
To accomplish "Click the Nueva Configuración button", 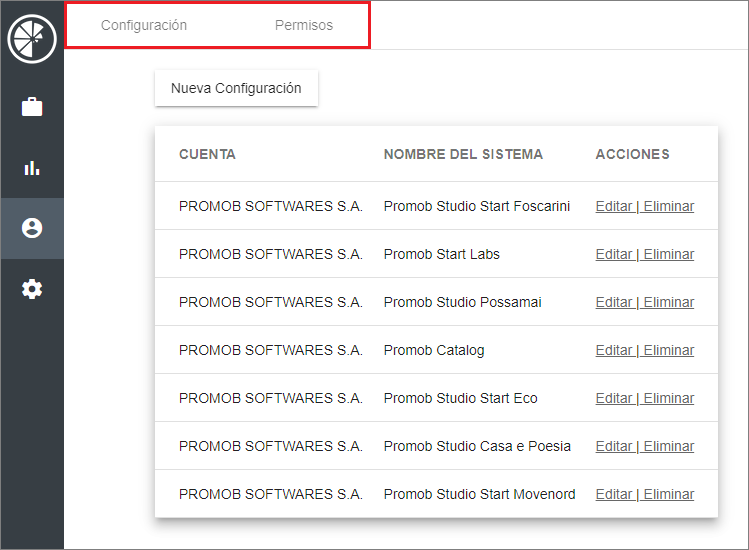I will tap(236, 88).
